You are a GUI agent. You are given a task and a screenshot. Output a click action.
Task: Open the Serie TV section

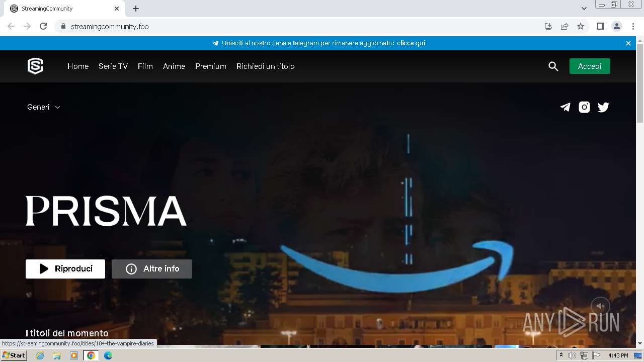click(x=113, y=66)
